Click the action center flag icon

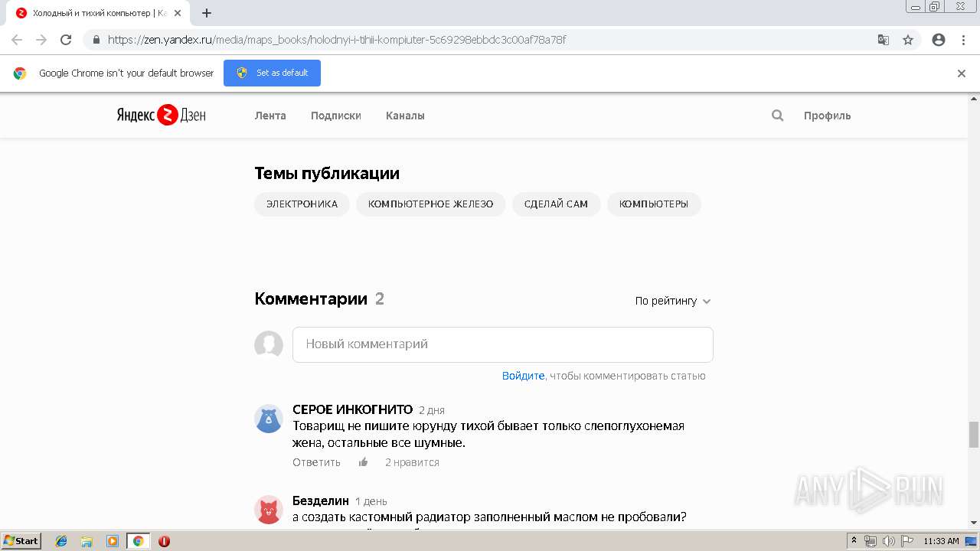(906, 541)
